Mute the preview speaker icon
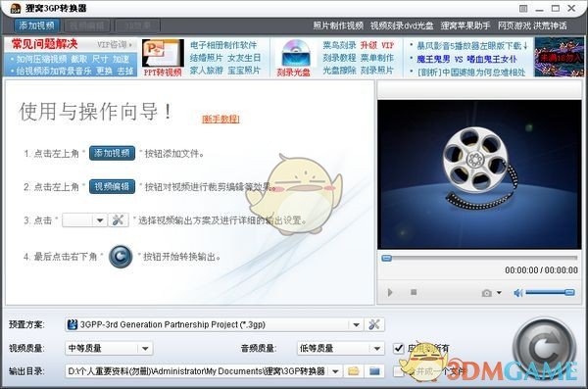The width and height of the screenshot is (588, 389). pyautogui.click(x=518, y=293)
